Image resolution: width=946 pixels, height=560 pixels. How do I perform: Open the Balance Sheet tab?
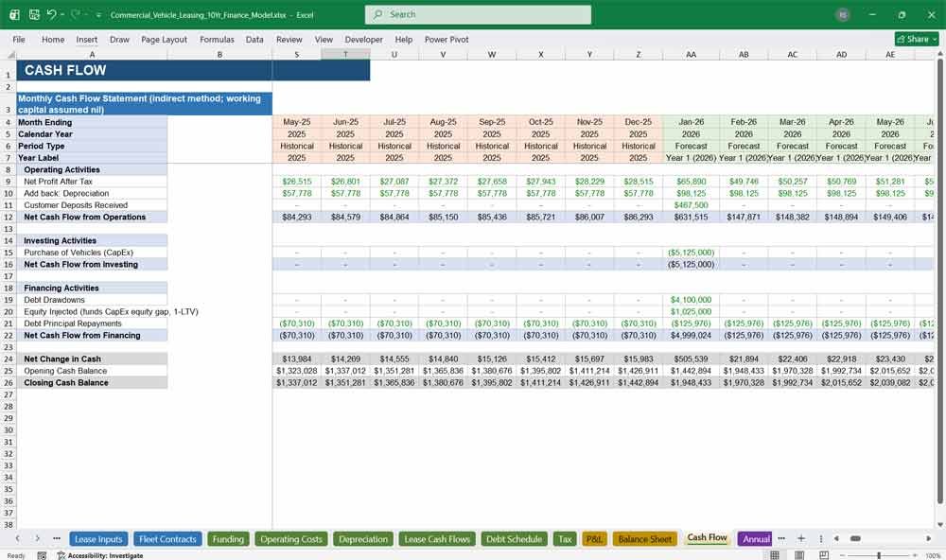pyautogui.click(x=645, y=539)
